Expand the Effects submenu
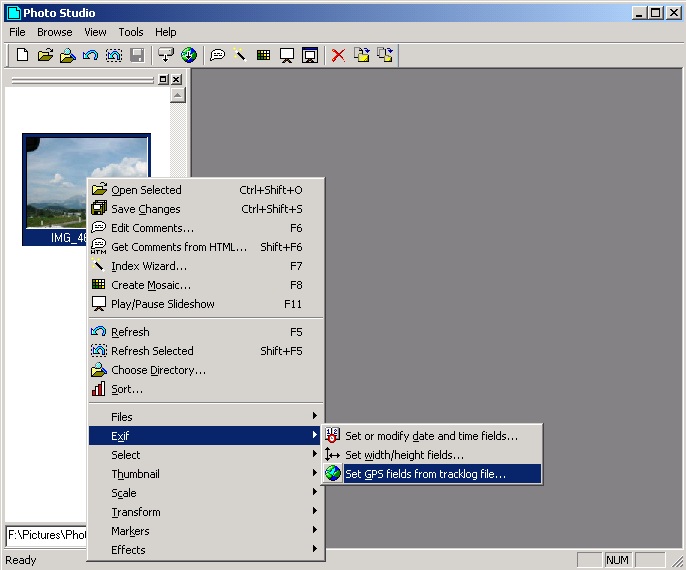The width and height of the screenshot is (686, 570). point(206,550)
